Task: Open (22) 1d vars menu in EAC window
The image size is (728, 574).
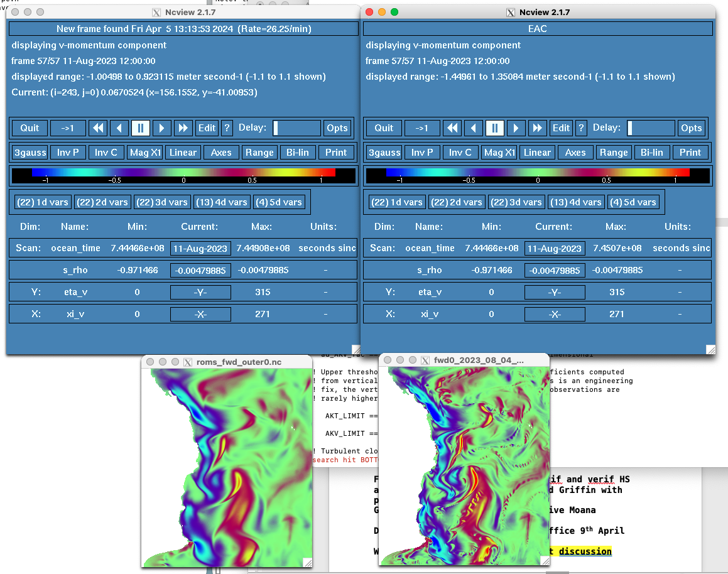Action: (x=396, y=202)
